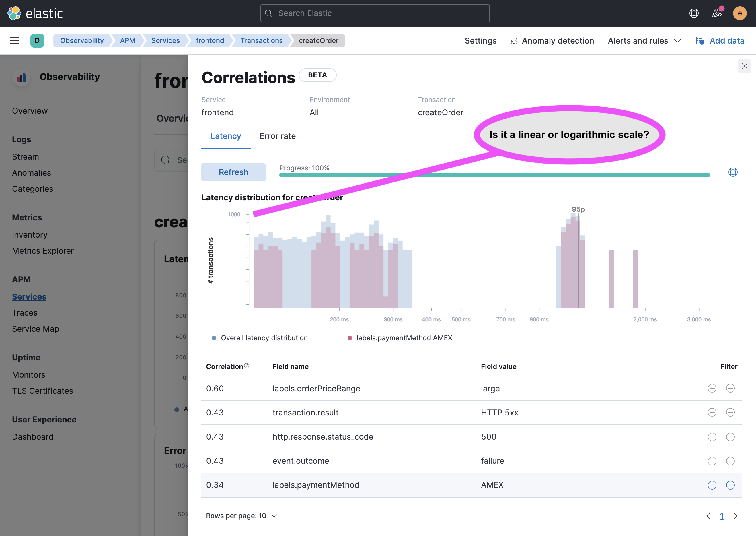The image size is (756, 536).
Task: Open the Service Map page
Action: (36, 329)
